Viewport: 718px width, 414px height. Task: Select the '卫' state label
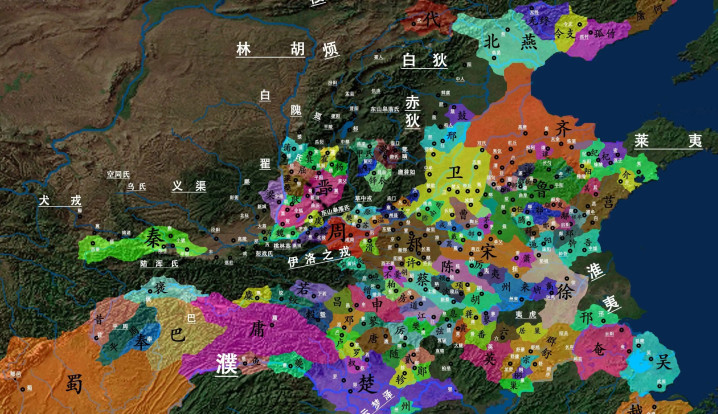pyautogui.click(x=454, y=173)
